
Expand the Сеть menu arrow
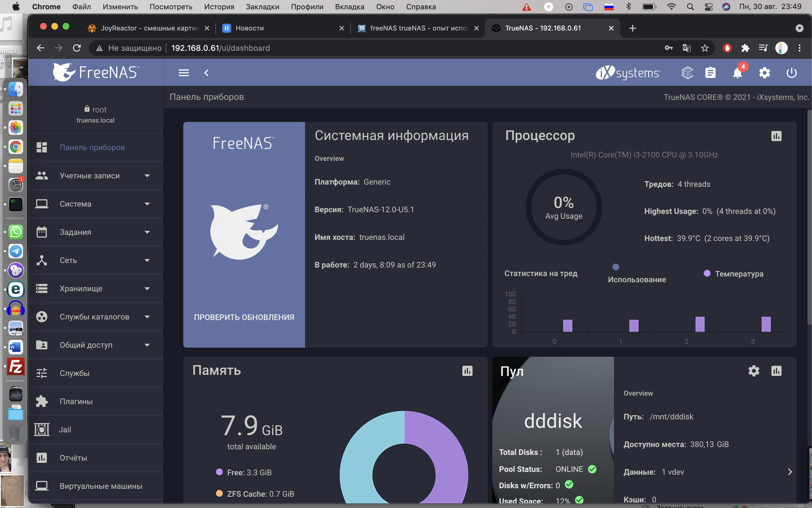pos(147,260)
